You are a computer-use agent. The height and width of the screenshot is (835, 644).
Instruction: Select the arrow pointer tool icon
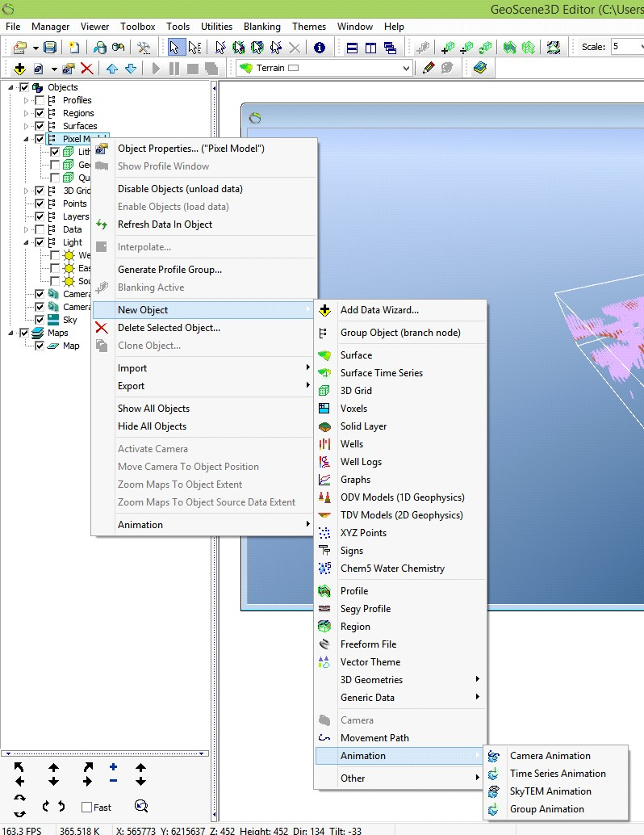coord(174,48)
